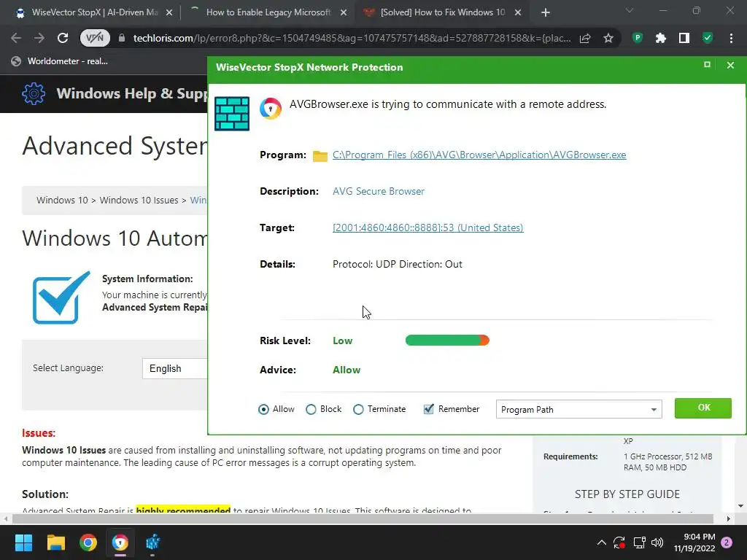Bookmark this page with the star icon
747x560 pixels.
pyautogui.click(x=608, y=38)
